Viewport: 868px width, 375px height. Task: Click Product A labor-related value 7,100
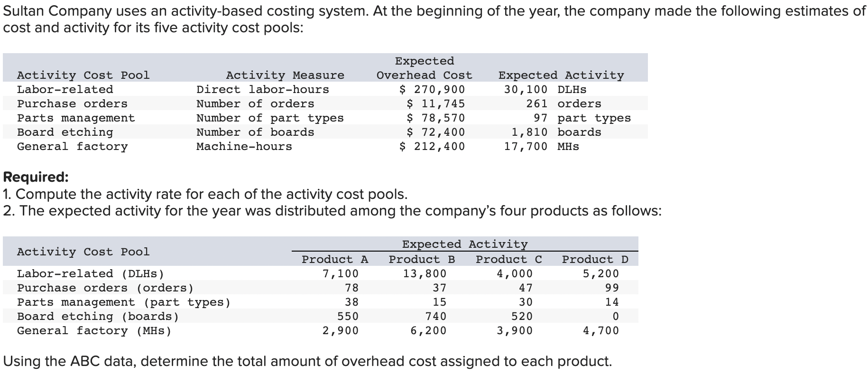[x=341, y=273]
